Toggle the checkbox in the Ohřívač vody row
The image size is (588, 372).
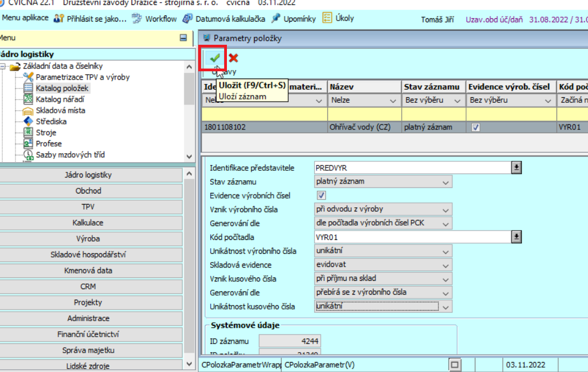tap(476, 127)
